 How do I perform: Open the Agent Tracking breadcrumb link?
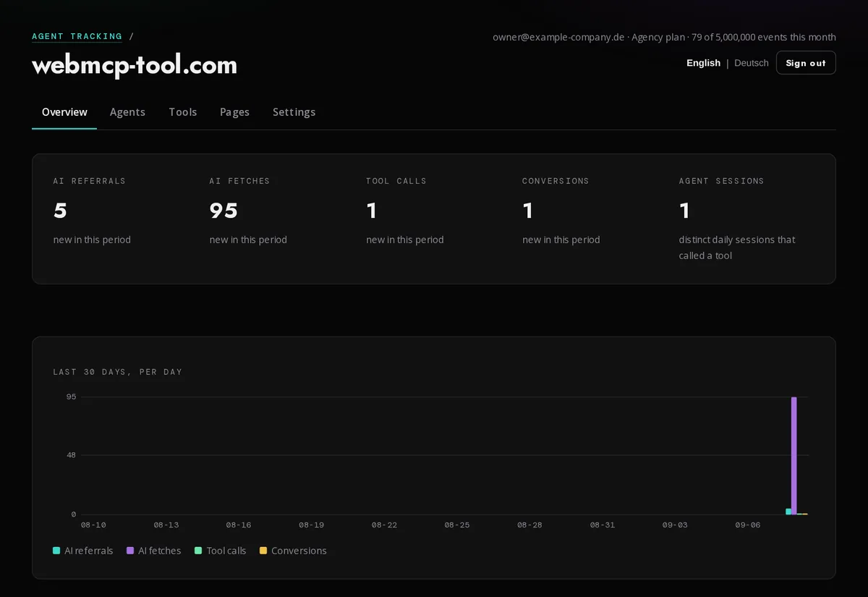[77, 36]
